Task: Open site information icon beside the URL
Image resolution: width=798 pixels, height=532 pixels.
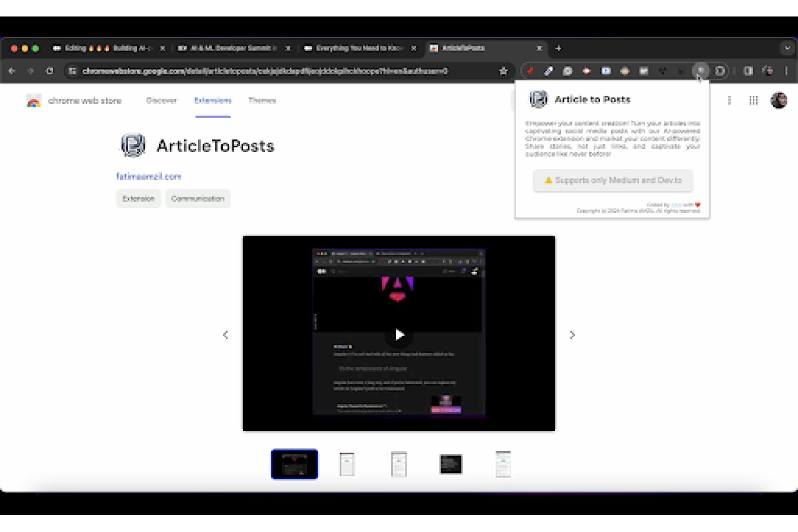Action: tap(72, 71)
